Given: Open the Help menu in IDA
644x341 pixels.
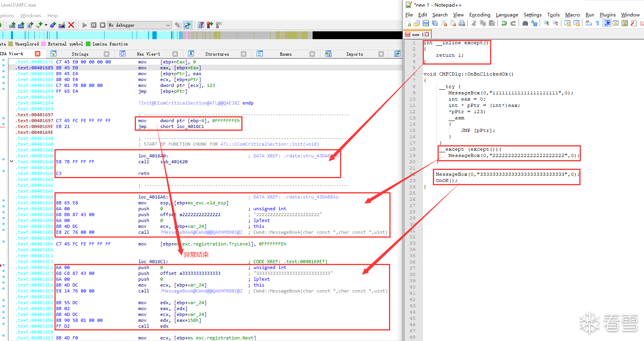Looking at the screenshot, I should (52, 15).
